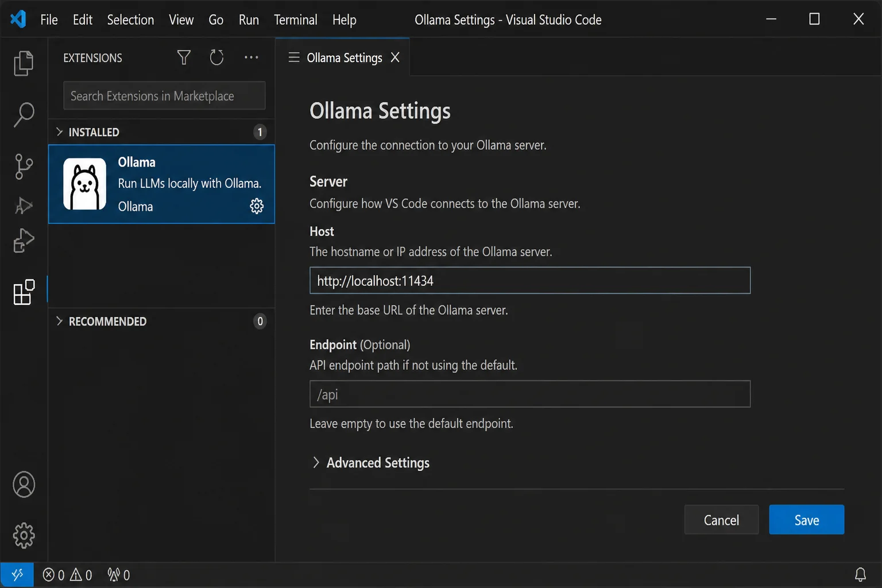Minimize the Visual Studio Code window
882x588 pixels.
771,19
